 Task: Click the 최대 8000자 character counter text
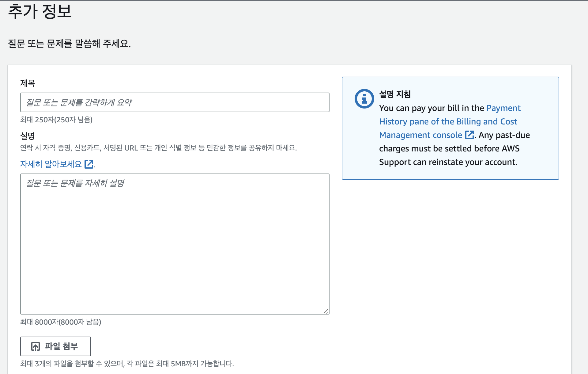click(61, 322)
